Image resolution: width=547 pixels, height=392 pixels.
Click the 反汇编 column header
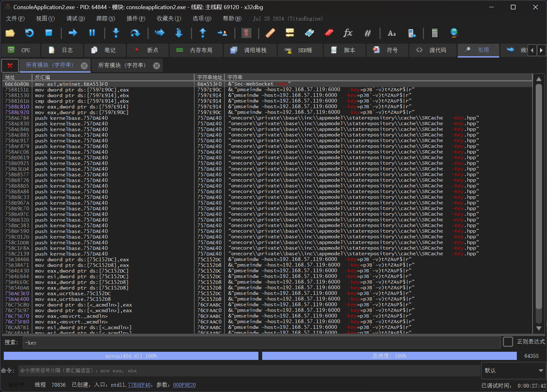(x=113, y=77)
